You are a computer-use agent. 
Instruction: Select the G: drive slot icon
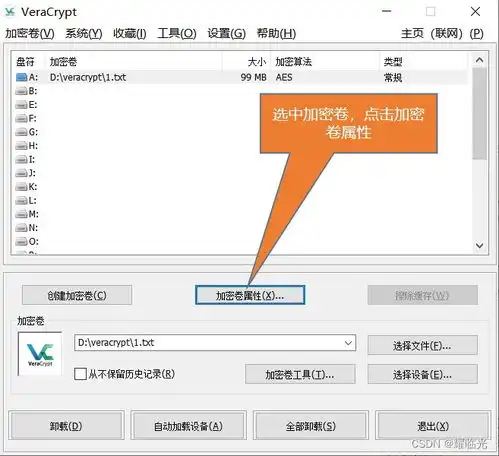pyautogui.click(x=22, y=132)
